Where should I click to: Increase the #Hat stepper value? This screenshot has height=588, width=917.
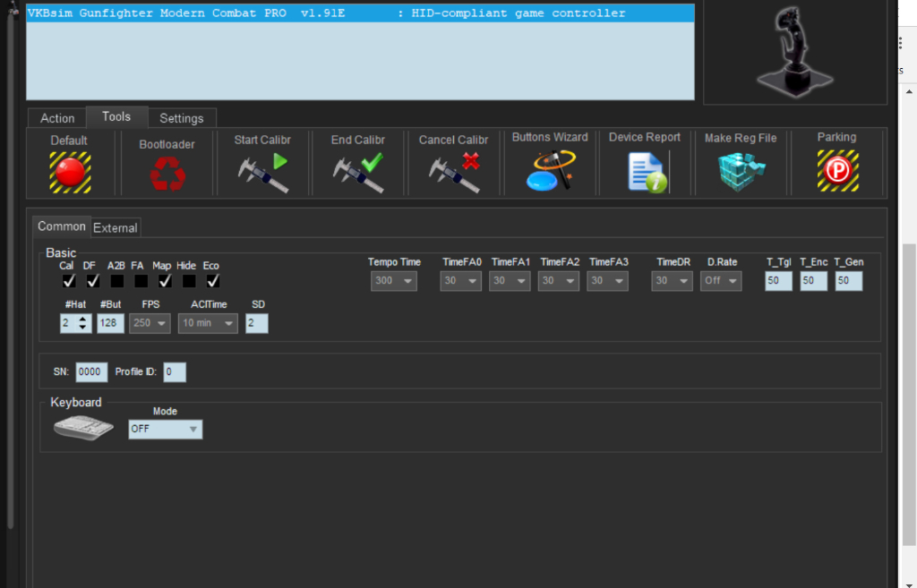click(x=83, y=320)
